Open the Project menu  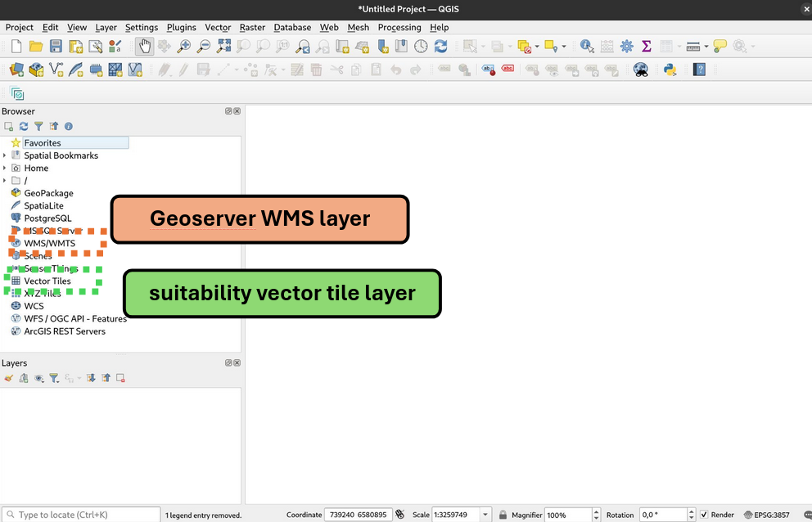coord(19,28)
